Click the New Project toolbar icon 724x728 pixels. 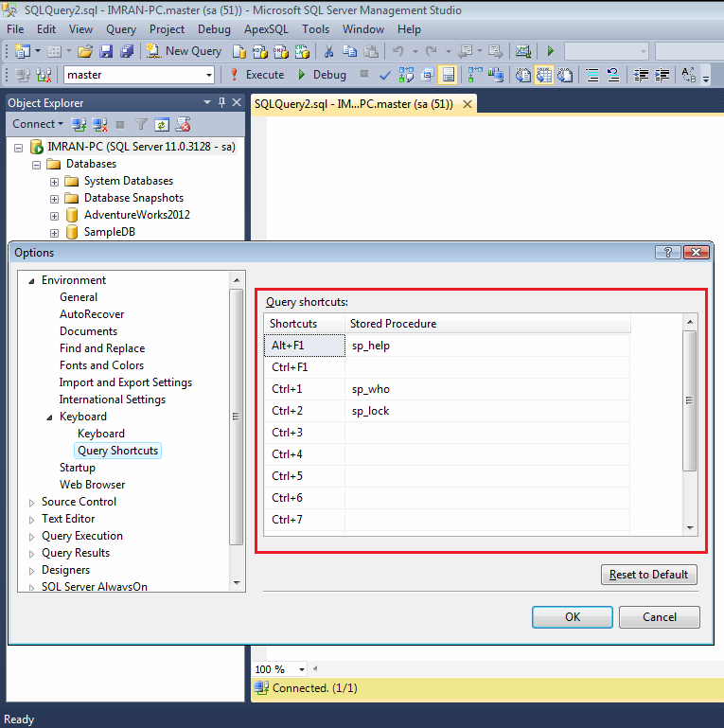[23, 51]
